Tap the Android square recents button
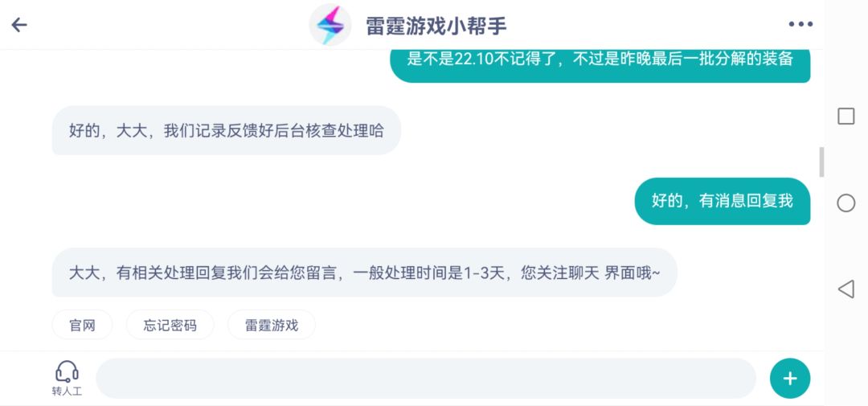 coord(845,117)
